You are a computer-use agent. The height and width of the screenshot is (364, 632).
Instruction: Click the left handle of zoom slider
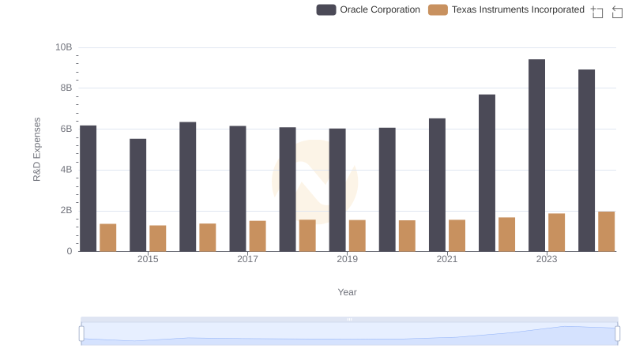click(81, 334)
